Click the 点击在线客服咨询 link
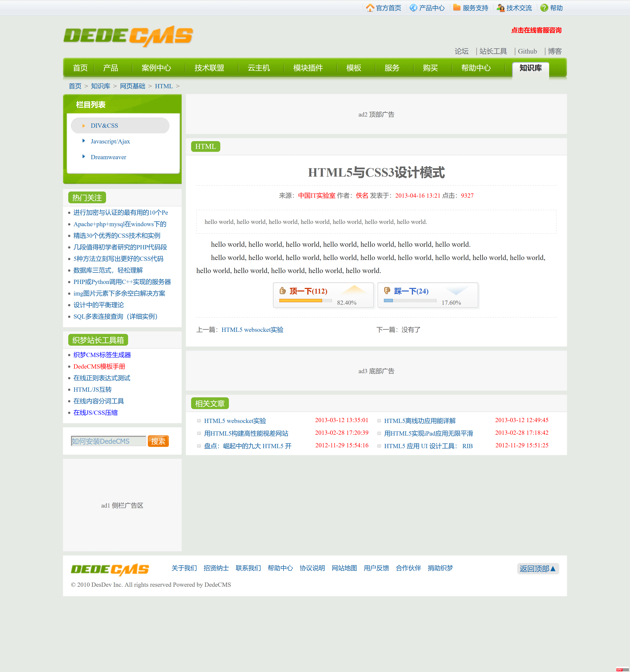630x672 pixels. tap(536, 30)
